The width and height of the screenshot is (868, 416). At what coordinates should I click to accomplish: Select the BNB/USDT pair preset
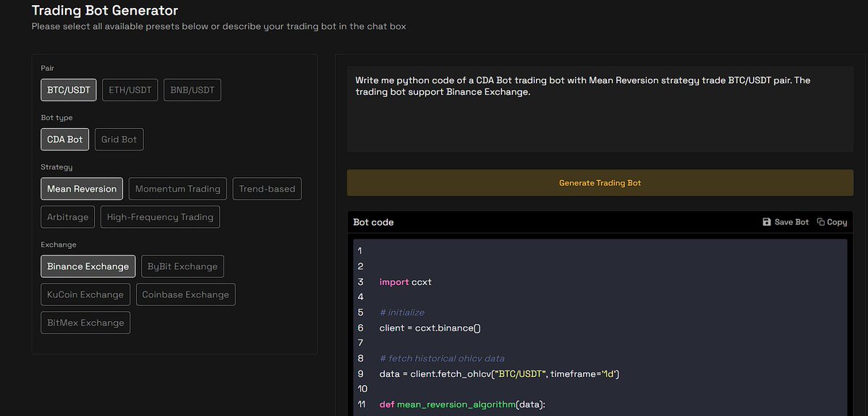[192, 90]
